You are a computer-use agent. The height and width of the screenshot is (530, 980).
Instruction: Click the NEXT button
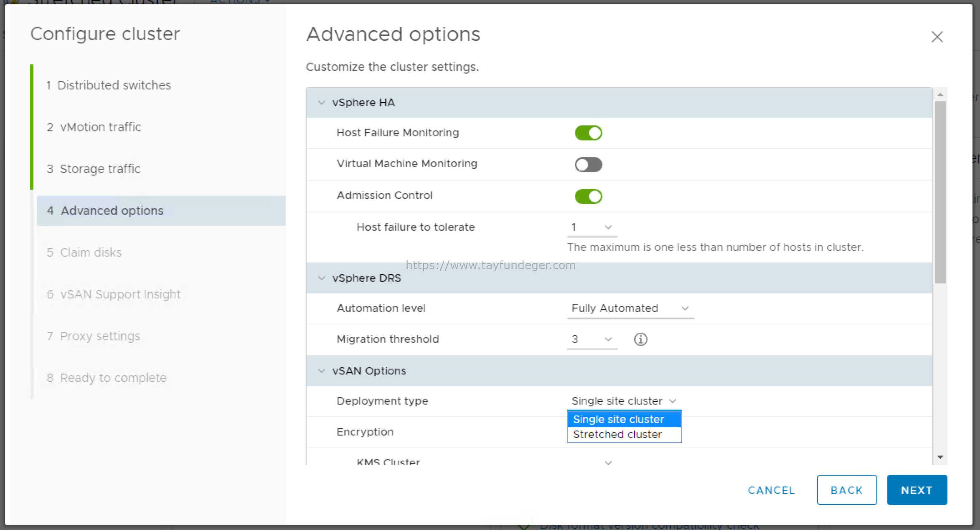click(x=917, y=490)
